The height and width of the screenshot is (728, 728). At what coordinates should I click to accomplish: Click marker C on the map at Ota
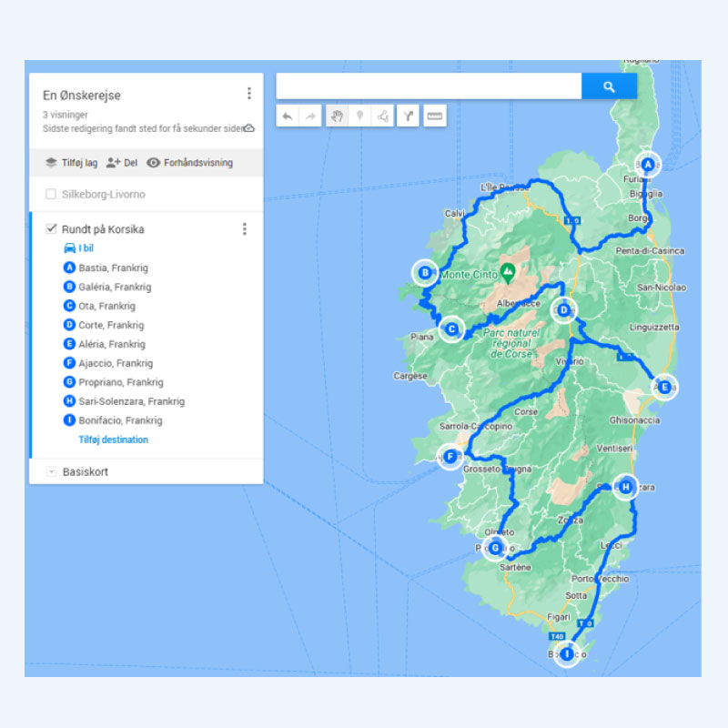(451, 329)
